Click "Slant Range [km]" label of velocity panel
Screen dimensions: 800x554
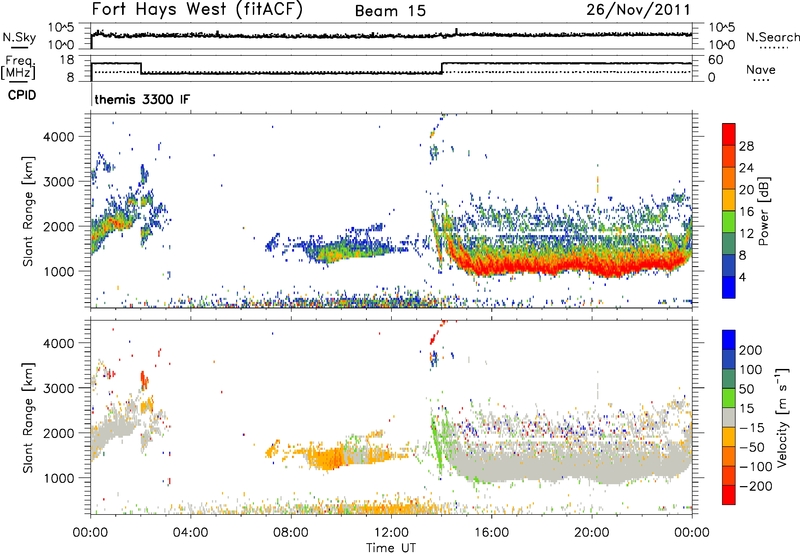pos(28,418)
